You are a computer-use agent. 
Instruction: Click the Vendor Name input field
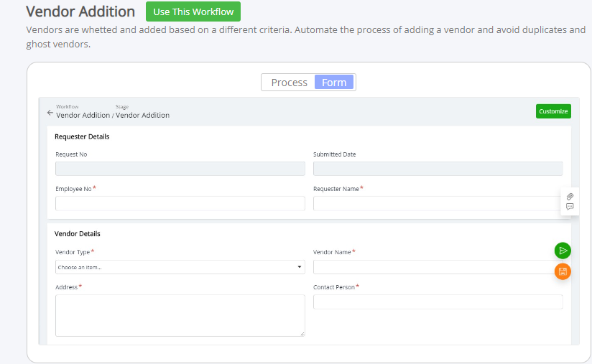click(438, 267)
